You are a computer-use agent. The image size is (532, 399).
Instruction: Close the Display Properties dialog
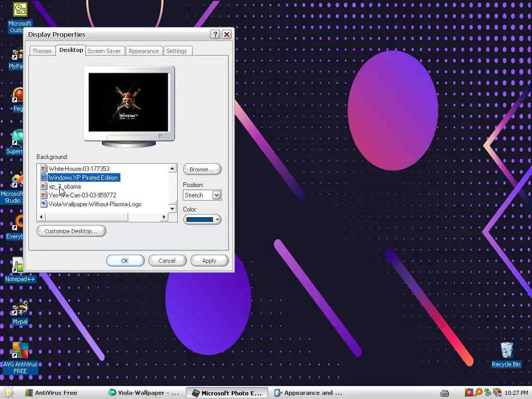[x=227, y=34]
